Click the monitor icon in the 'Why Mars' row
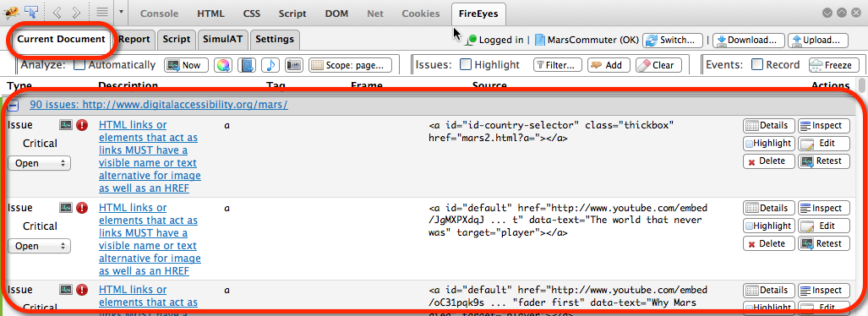Image resolution: width=868 pixels, height=316 pixels. pos(66,290)
